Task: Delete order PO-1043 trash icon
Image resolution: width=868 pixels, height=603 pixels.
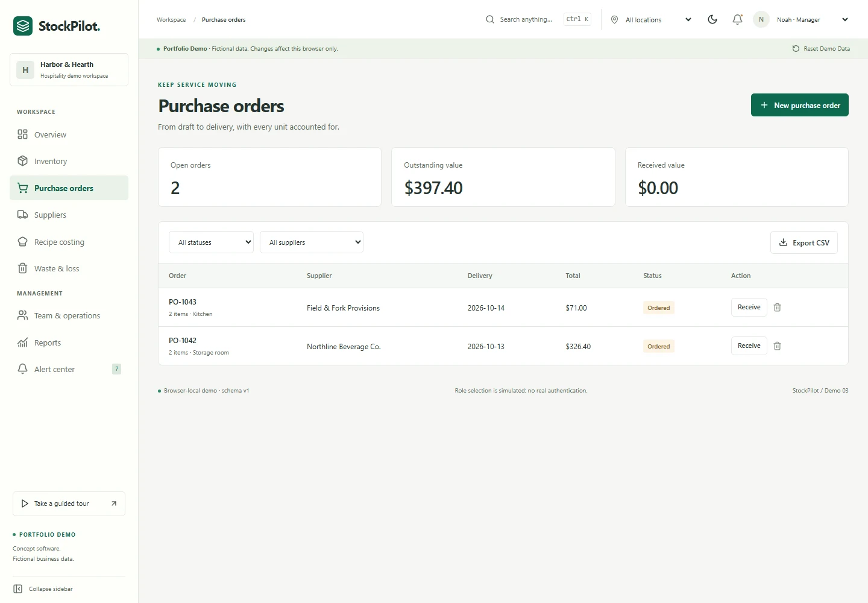Action: tap(778, 308)
